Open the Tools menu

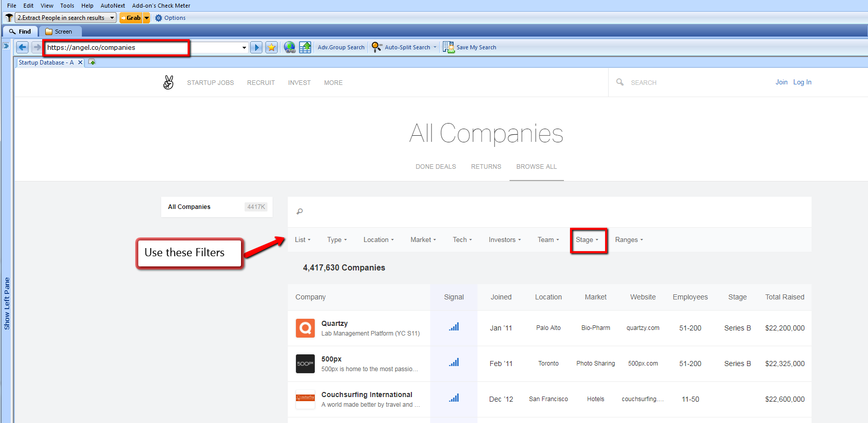(x=67, y=6)
